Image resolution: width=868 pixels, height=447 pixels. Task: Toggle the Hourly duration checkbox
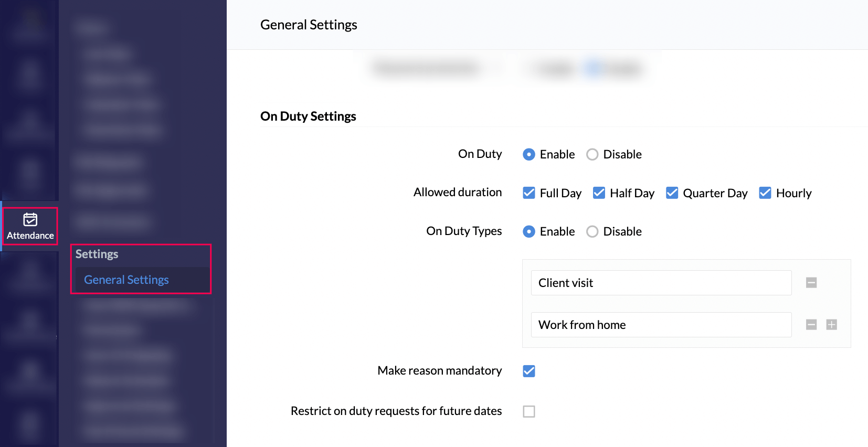pos(765,193)
